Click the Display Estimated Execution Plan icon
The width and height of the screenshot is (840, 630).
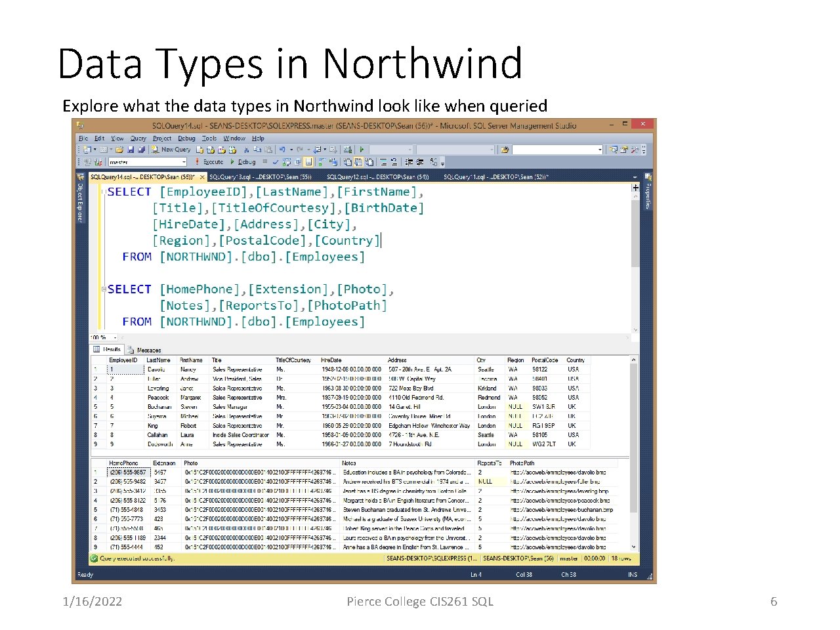click(287, 162)
